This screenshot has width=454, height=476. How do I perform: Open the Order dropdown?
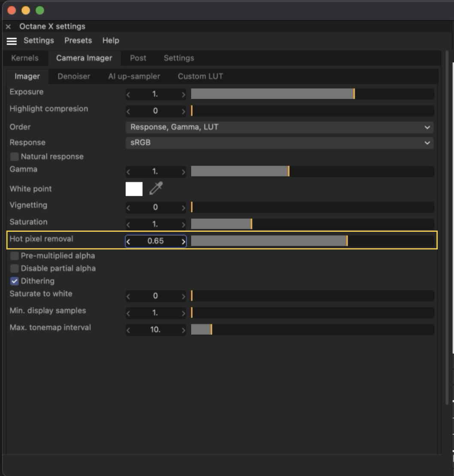coord(279,127)
